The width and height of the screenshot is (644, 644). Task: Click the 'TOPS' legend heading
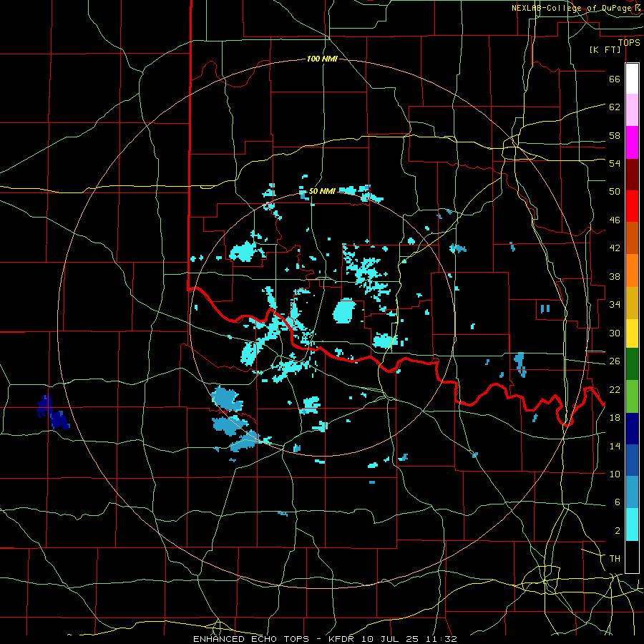(x=629, y=43)
